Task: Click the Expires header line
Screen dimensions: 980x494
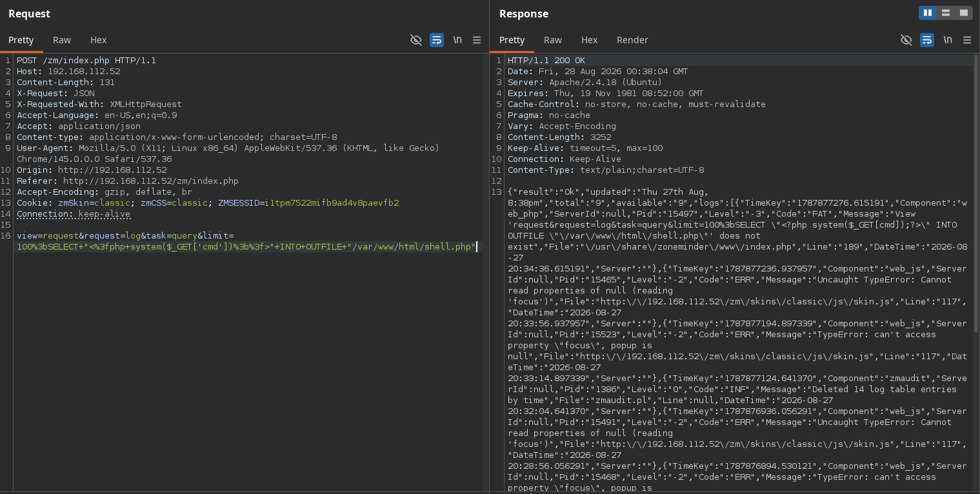Action: point(606,94)
